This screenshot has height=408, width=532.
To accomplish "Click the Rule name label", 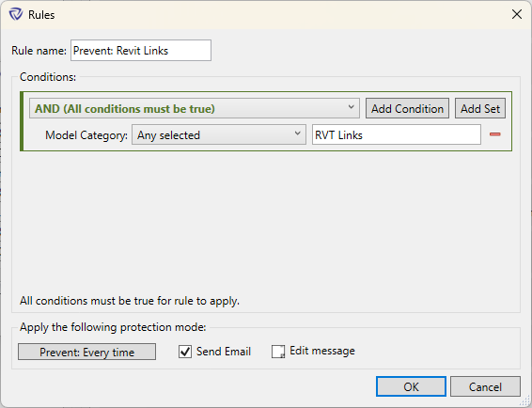I will point(39,51).
